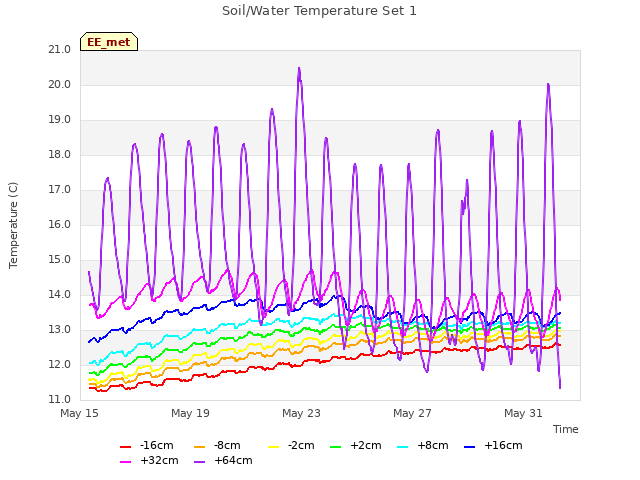Click the green +2cm legend swatch

coord(336,447)
